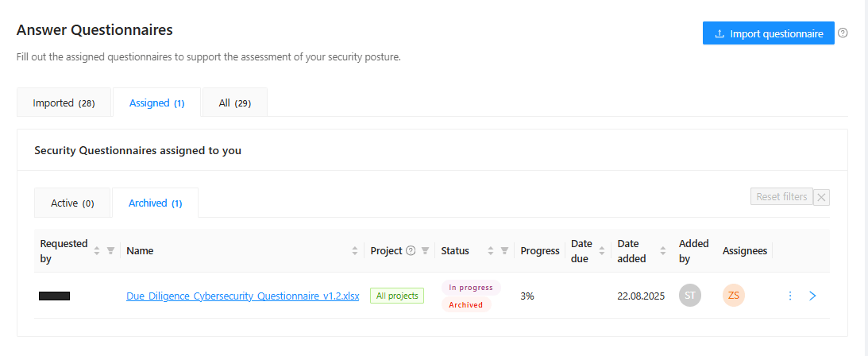Click the Import questionnaire button
The height and width of the screenshot is (356, 868).
click(x=768, y=33)
